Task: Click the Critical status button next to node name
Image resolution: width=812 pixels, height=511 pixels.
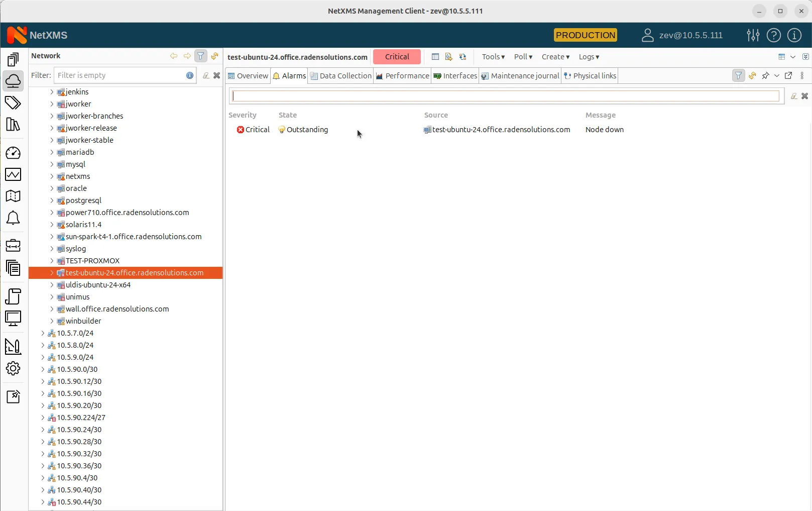Action: click(397, 57)
